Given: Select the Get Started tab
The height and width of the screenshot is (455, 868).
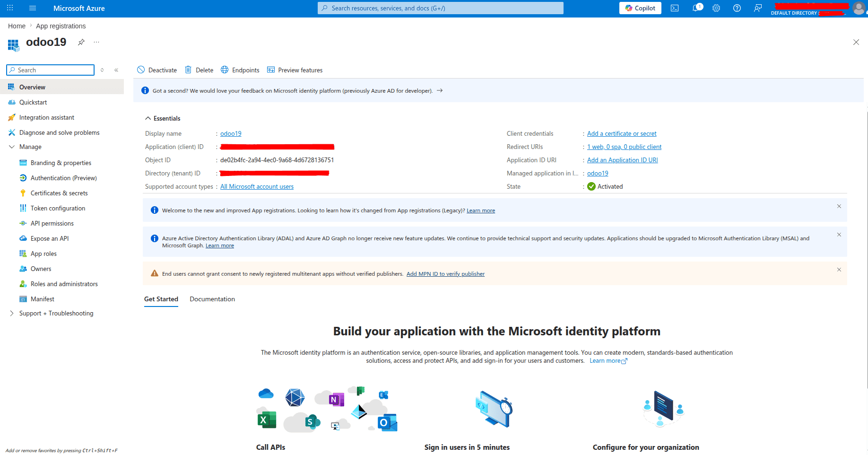Looking at the screenshot, I should tap(161, 299).
